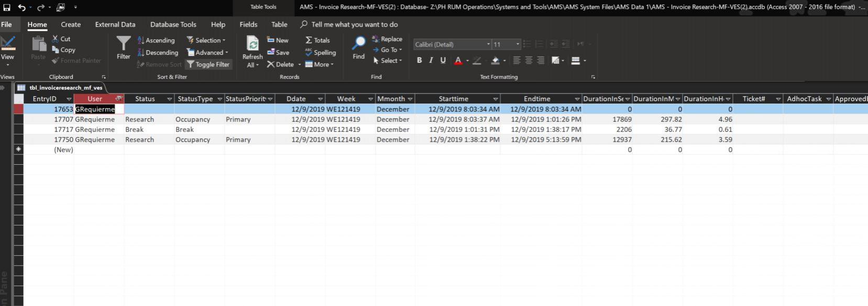Expand the Delete dropdown arrow
Image resolution: width=868 pixels, height=306 pixels.
click(x=300, y=64)
